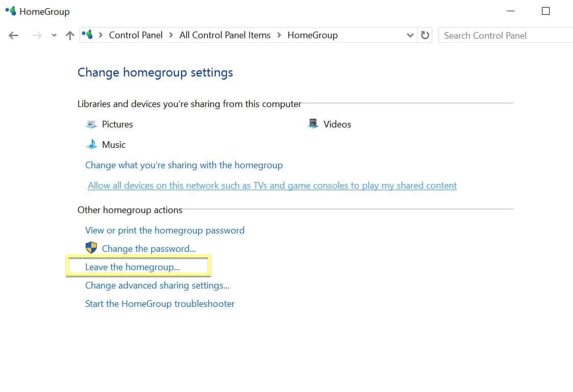Go up one level with Up arrow
Viewport: 573px width, 392px height.
(x=70, y=36)
